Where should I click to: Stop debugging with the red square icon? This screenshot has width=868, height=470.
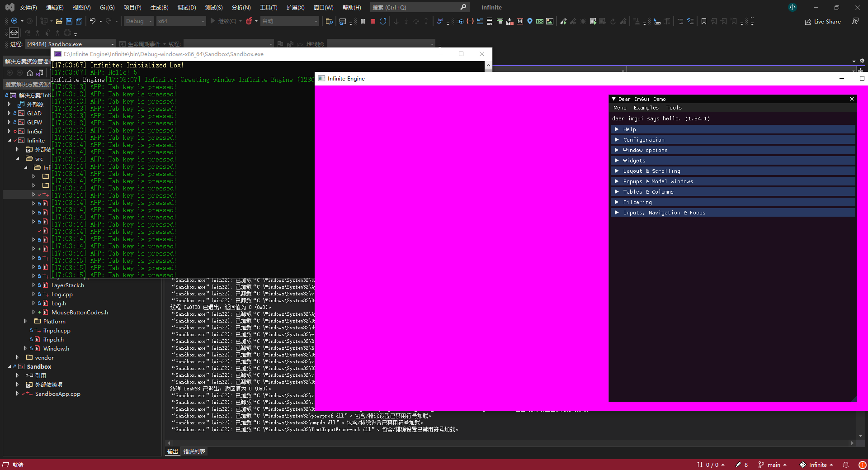[x=373, y=21]
